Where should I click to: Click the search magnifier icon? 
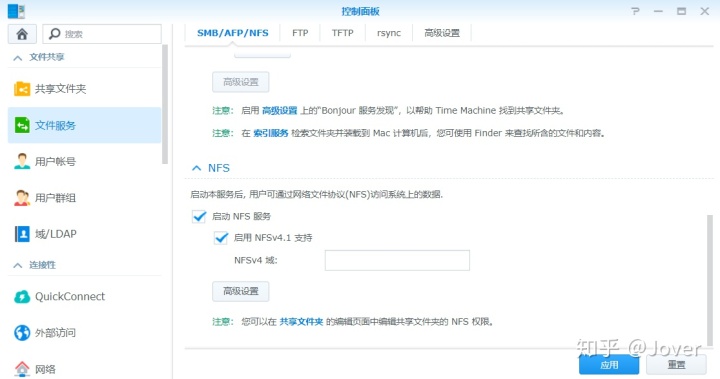(x=55, y=34)
